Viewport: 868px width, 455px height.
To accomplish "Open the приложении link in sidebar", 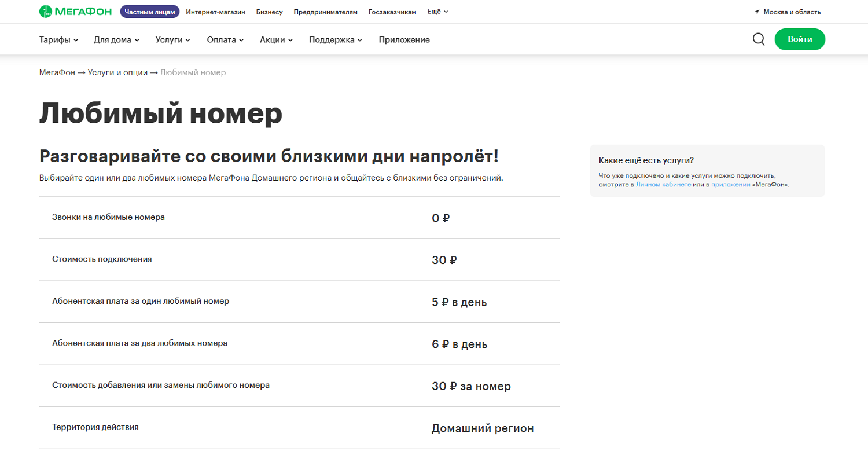I will pyautogui.click(x=730, y=185).
